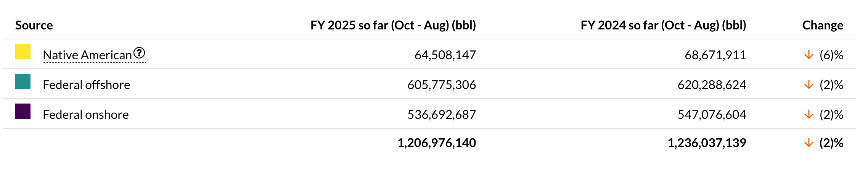Click the Native American link
This screenshot has height=175, width=868.
(87, 55)
